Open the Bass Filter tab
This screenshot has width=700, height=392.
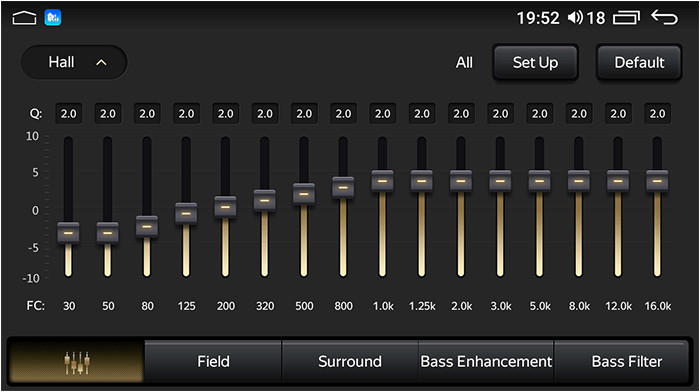[x=626, y=362]
